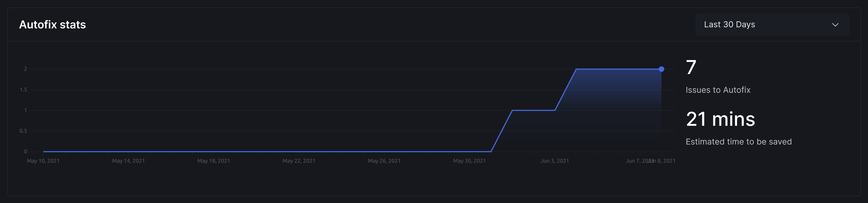Select the May 26, 2021 axis label
This screenshot has height=203, width=868.
coord(384,161)
